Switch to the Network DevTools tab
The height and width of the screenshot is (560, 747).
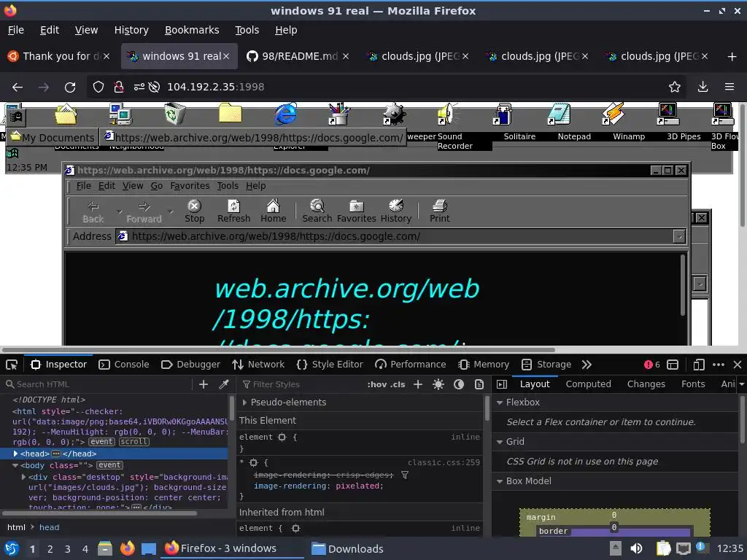click(x=258, y=365)
